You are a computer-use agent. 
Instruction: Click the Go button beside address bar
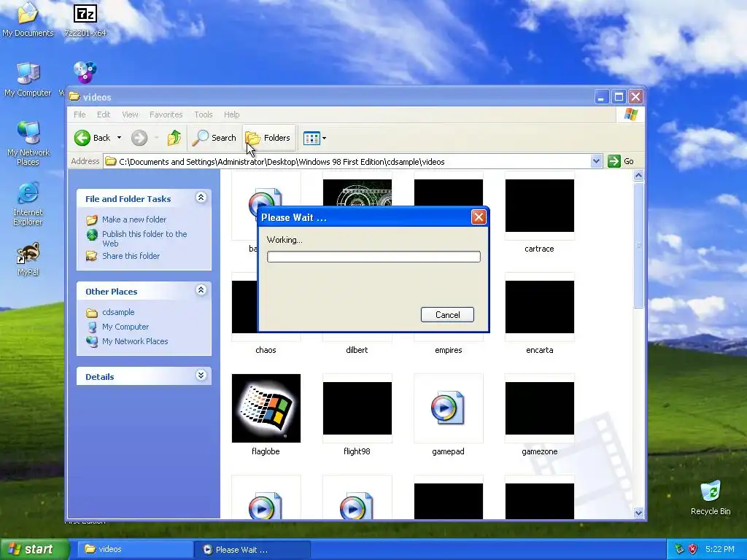coord(621,161)
